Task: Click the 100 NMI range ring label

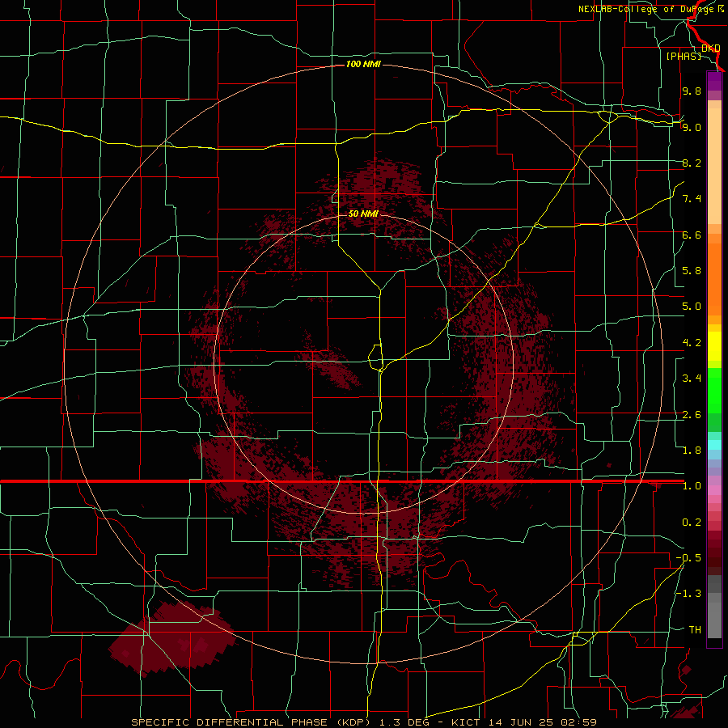Action: [x=363, y=64]
